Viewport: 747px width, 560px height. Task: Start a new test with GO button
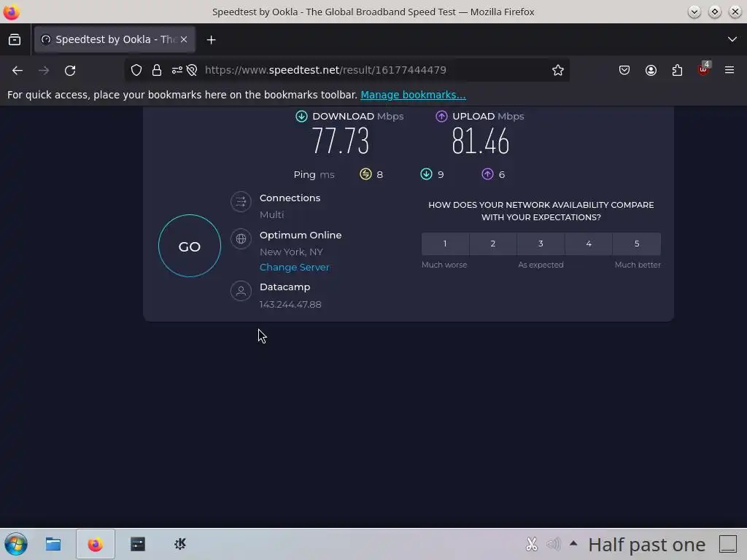189,246
